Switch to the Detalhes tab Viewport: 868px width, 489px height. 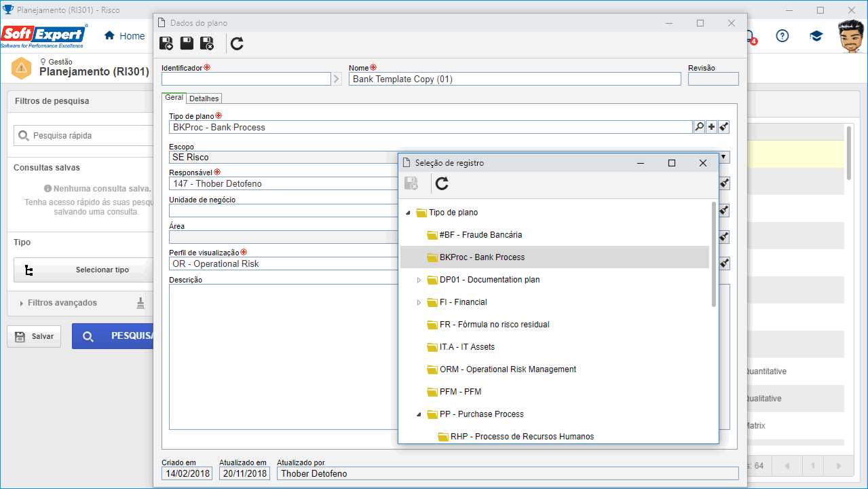click(x=204, y=98)
